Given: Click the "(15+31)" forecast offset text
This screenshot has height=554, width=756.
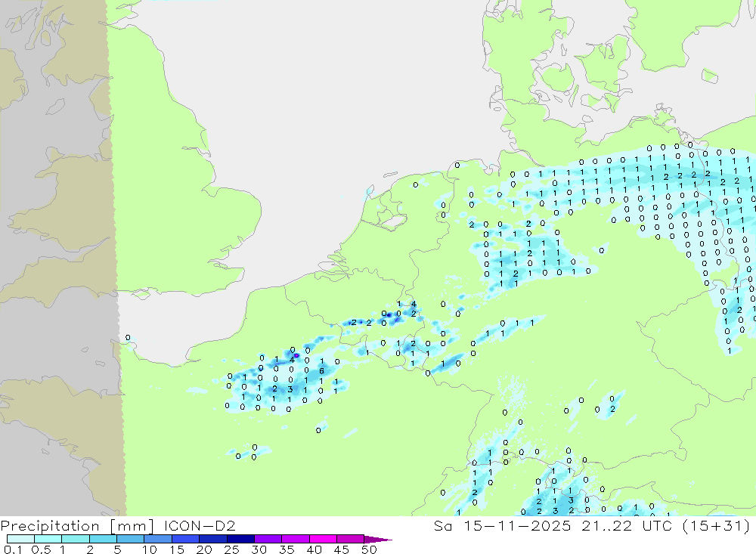Looking at the screenshot, I should 717,525.
